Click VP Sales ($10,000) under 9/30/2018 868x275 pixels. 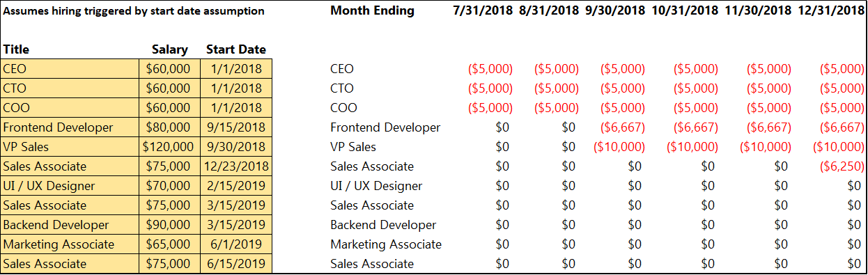619,147
